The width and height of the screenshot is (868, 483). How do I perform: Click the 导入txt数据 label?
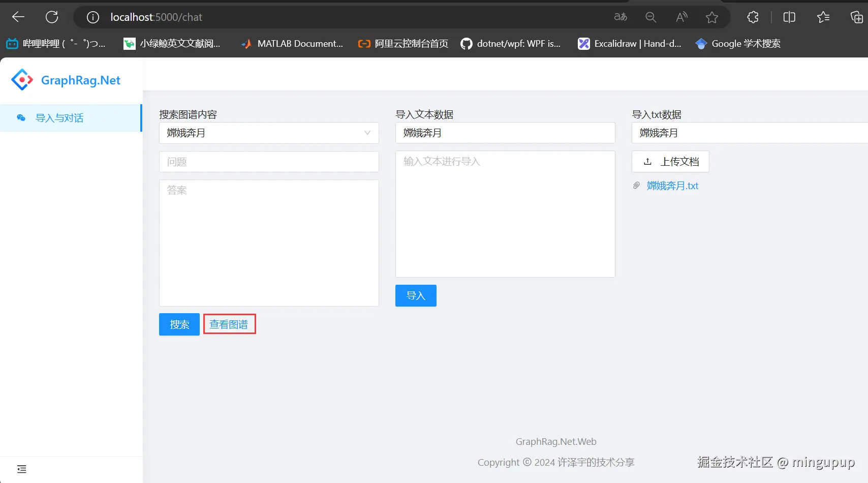tap(657, 114)
